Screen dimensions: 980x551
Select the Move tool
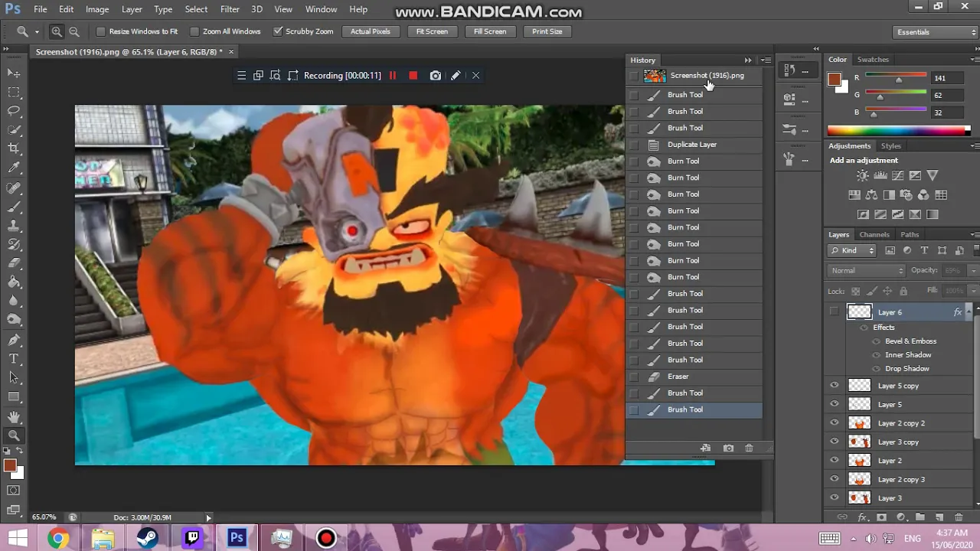[14, 73]
